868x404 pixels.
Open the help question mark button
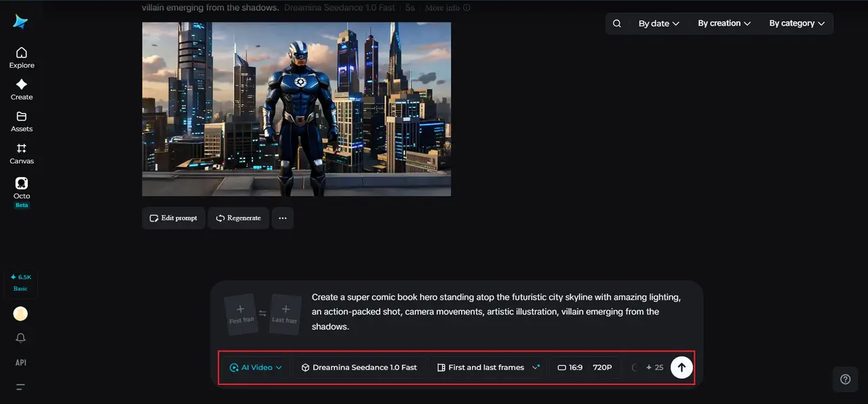coord(845,380)
